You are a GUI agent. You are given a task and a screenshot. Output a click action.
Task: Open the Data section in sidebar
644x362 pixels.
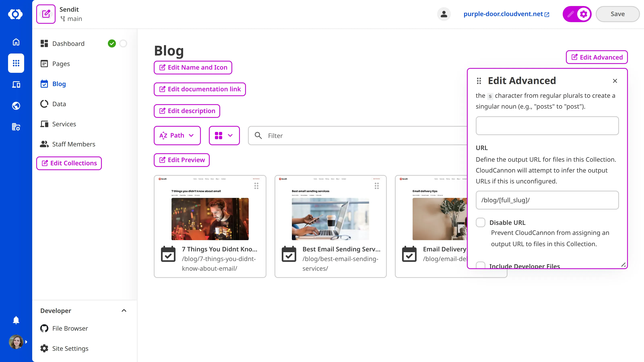click(59, 104)
